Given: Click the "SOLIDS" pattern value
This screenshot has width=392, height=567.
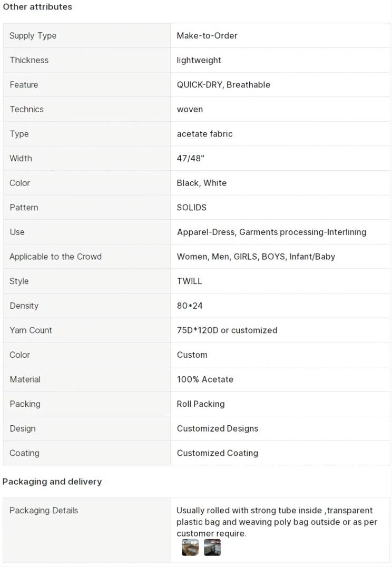Looking at the screenshot, I should [192, 208].
